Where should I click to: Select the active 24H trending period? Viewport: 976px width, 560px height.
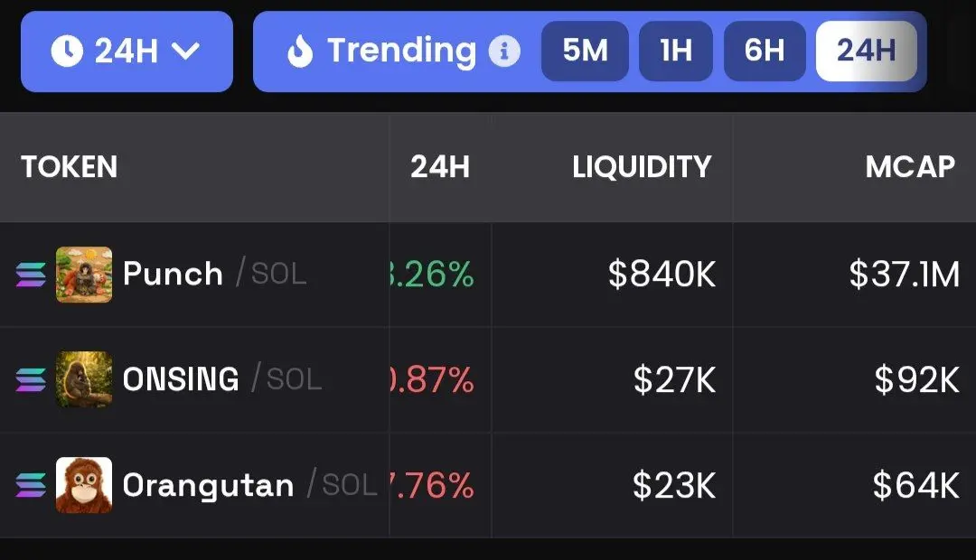867,51
